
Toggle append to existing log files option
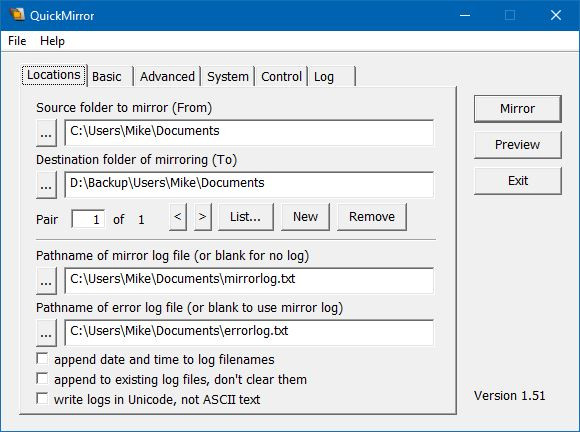coord(42,379)
